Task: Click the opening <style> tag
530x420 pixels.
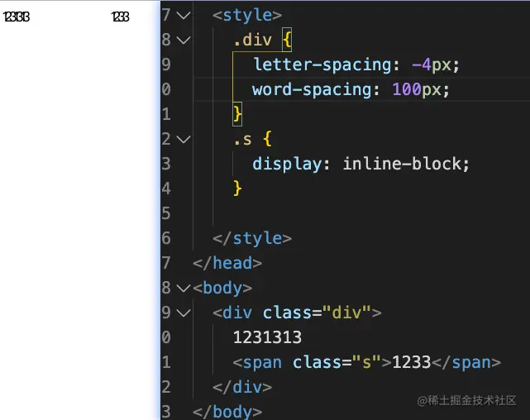Action: pos(247,15)
